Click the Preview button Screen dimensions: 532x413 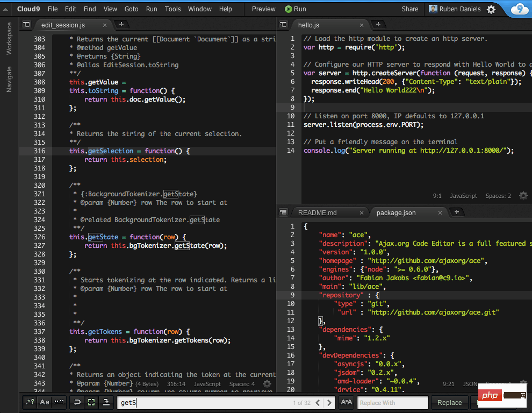pos(264,9)
